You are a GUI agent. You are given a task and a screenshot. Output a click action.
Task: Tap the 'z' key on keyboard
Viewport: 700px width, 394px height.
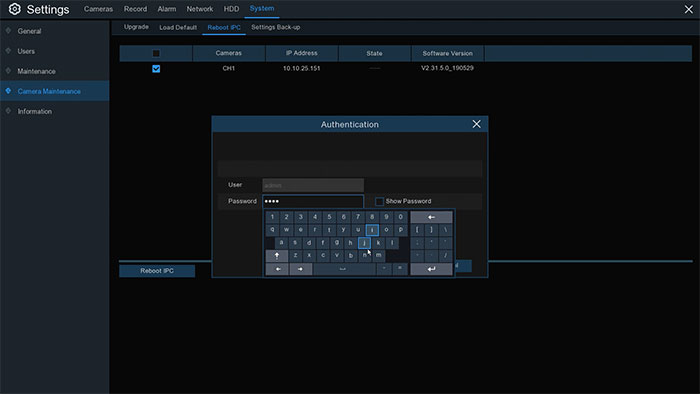click(295, 256)
